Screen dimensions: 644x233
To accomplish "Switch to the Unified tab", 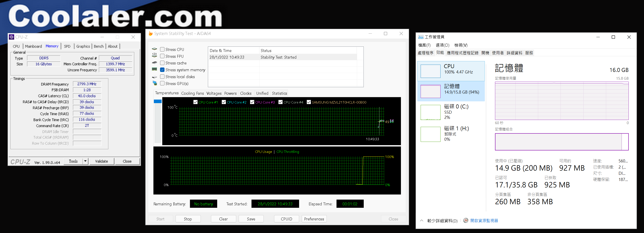I will coord(262,93).
